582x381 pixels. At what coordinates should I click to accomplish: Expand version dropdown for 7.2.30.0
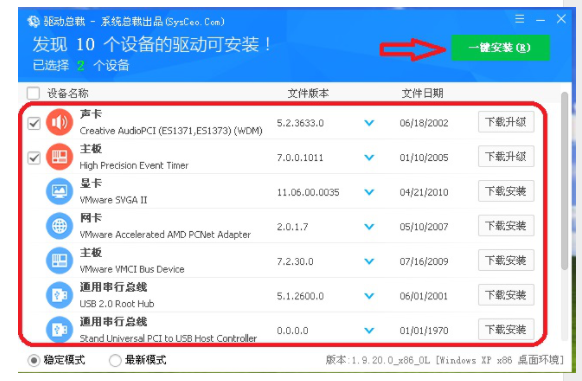(x=369, y=261)
